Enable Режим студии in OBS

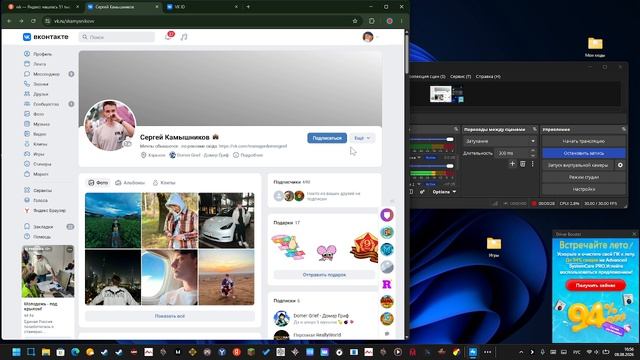(x=584, y=177)
